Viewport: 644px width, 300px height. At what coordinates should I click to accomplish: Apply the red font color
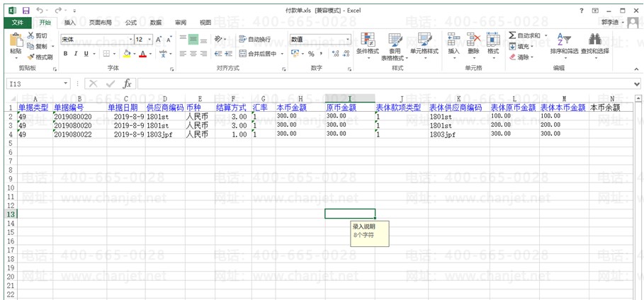142,54
